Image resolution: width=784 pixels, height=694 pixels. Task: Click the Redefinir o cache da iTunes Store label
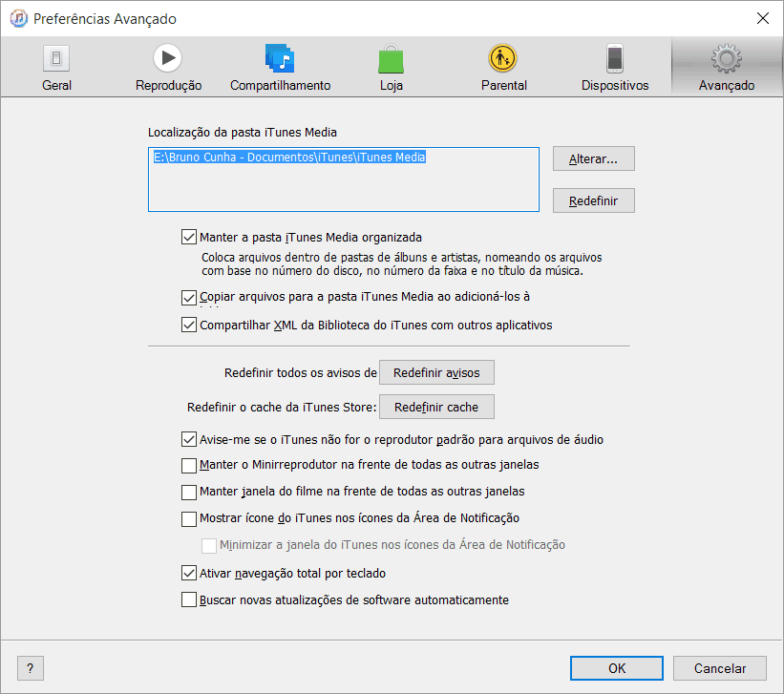coord(282,408)
